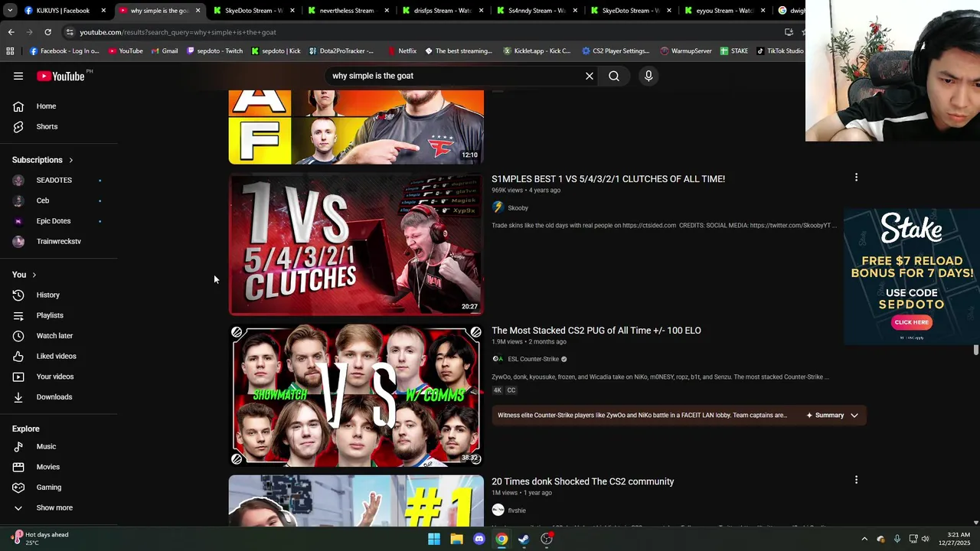
Task: Go to YouTube home via the logo
Action: coord(60,76)
